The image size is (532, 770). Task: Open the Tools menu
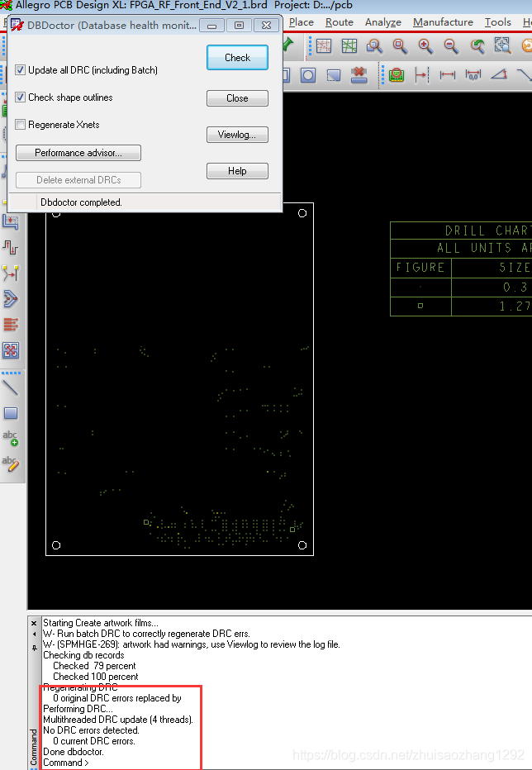(x=498, y=22)
